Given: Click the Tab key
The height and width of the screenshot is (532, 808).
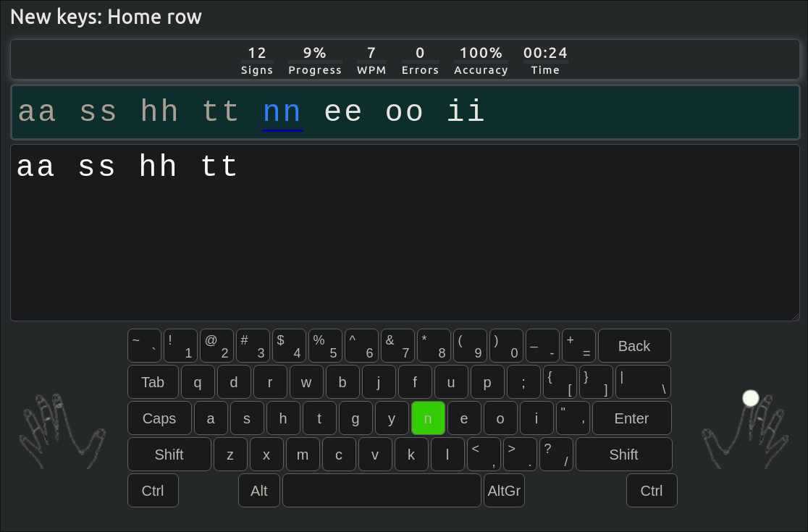Looking at the screenshot, I should 153,382.
